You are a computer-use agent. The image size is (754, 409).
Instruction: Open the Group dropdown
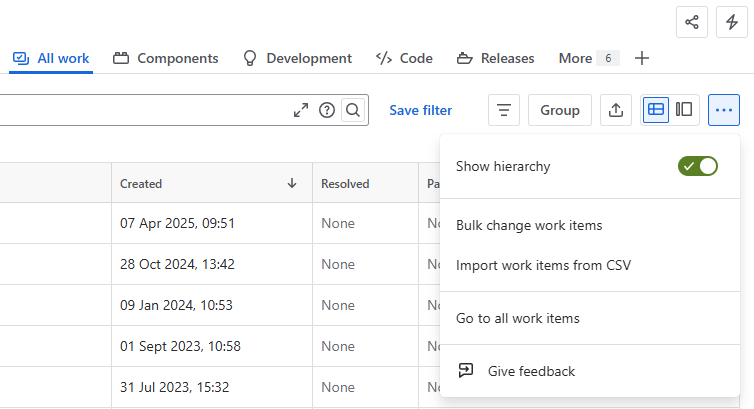[560, 110]
